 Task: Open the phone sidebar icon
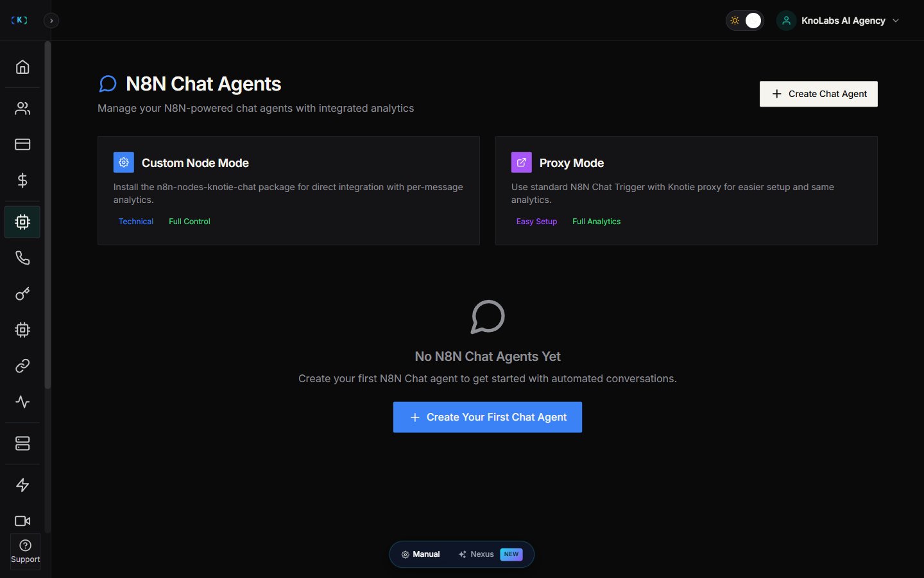coord(22,258)
